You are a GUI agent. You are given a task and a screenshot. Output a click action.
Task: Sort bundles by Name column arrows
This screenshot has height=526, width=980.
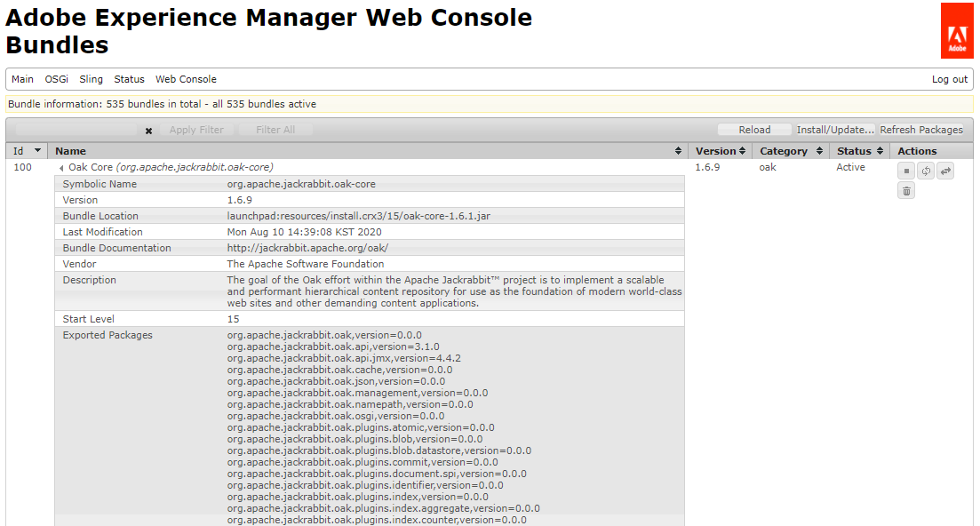[x=678, y=150]
